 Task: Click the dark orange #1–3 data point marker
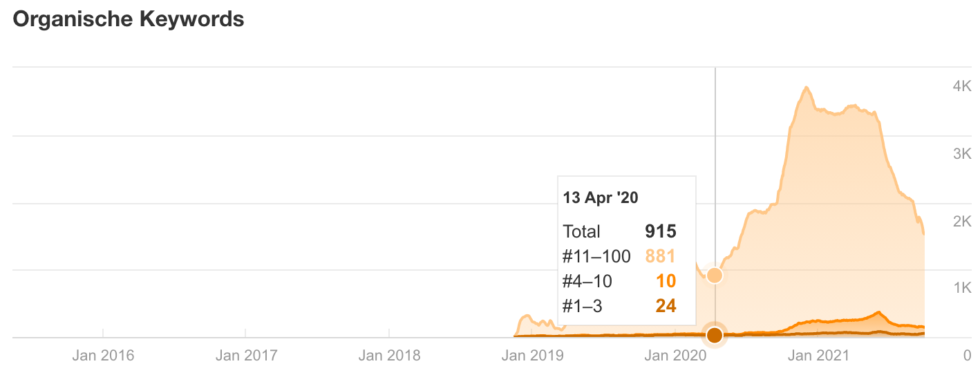coord(715,336)
